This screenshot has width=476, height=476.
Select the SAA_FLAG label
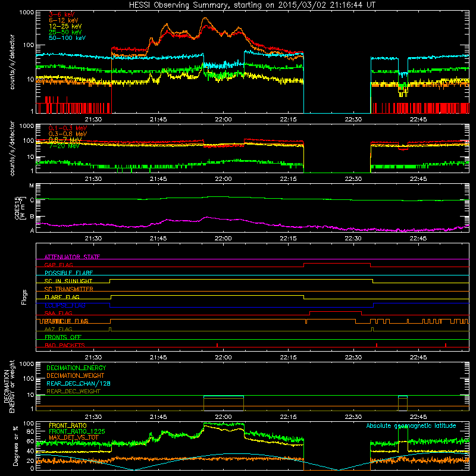(58, 313)
